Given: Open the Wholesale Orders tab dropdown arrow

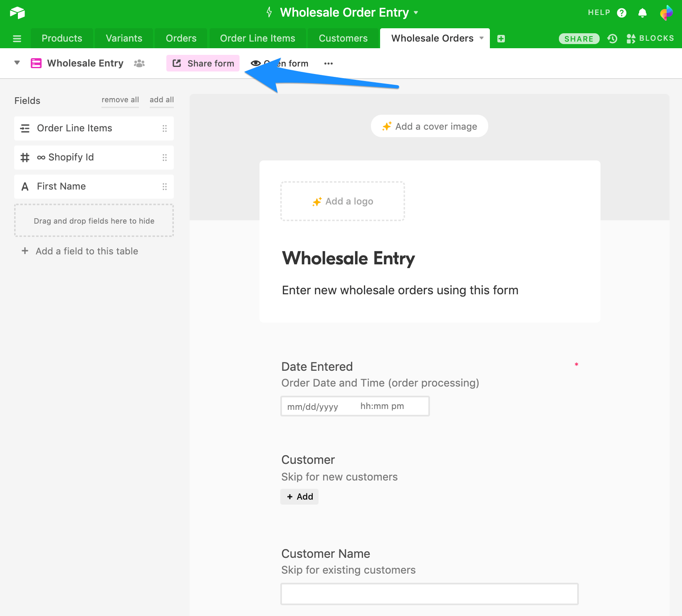Looking at the screenshot, I should tap(482, 38).
